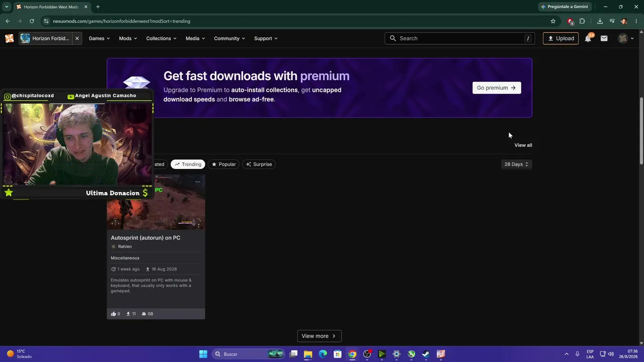Bookmark this page with the star icon
The height and width of the screenshot is (362, 644).
(553, 21)
